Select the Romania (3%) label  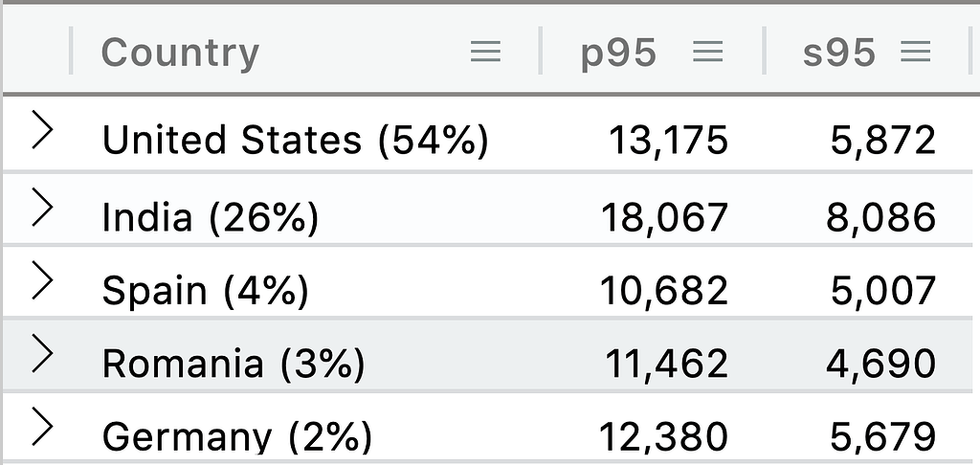[234, 364]
